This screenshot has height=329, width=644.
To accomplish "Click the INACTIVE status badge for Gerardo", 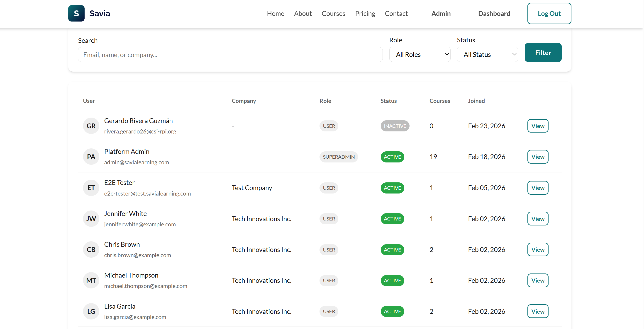I will point(395,126).
